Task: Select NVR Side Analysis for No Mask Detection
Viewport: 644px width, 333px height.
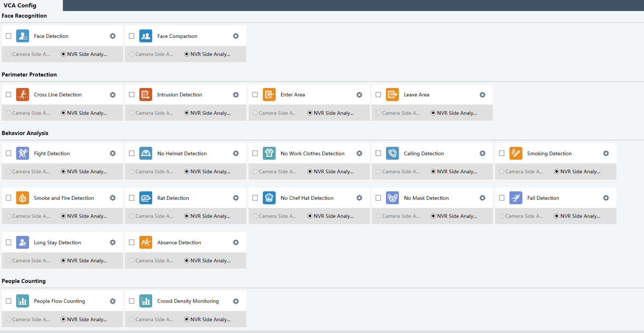Action: [x=433, y=216]
